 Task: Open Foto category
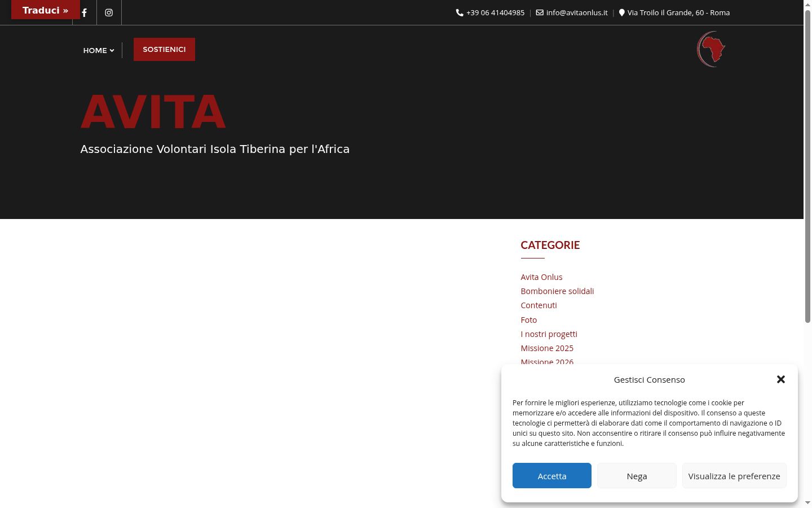click(x=528, y=320)
